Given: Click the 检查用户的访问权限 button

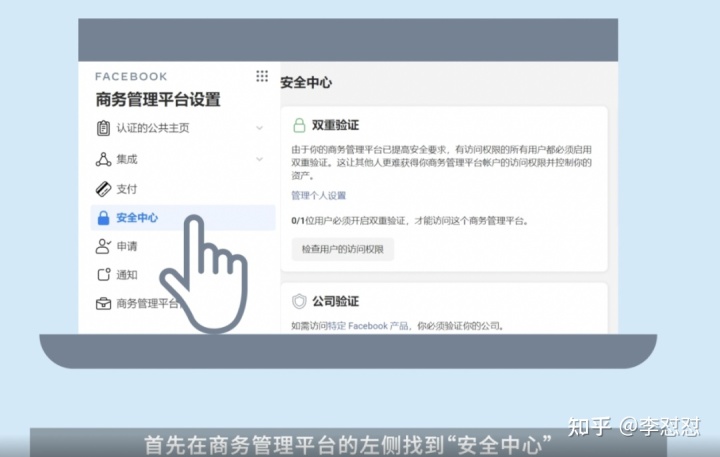Looking at the screenshot, I should point(343,249).
